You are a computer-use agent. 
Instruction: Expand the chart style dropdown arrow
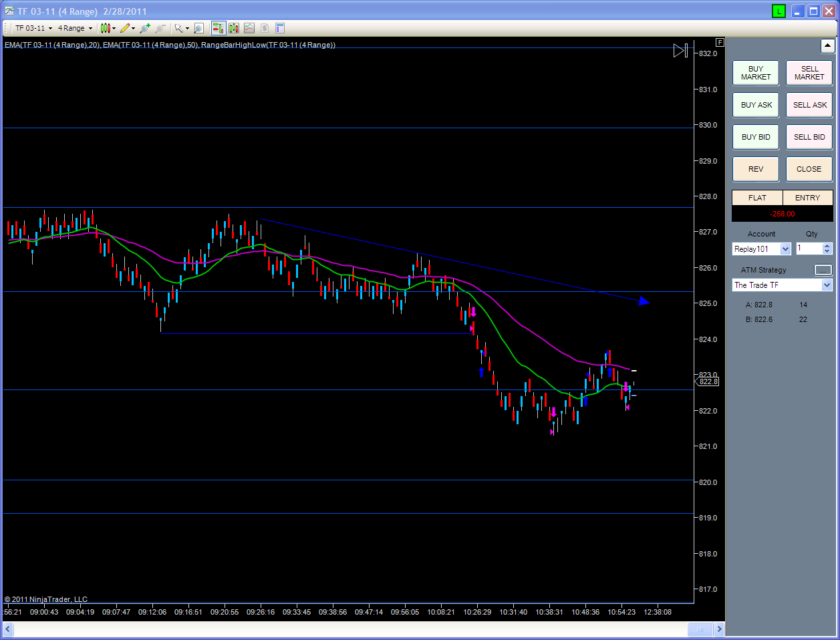point(114,28)
